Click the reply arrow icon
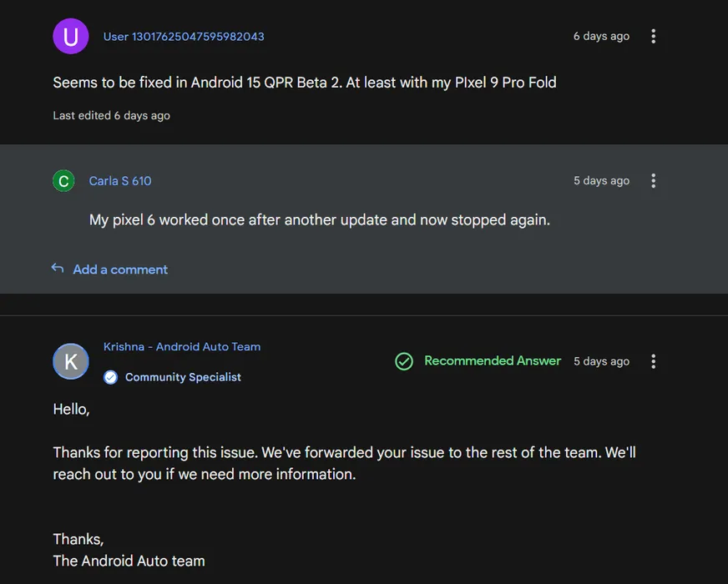 (57, 268)
